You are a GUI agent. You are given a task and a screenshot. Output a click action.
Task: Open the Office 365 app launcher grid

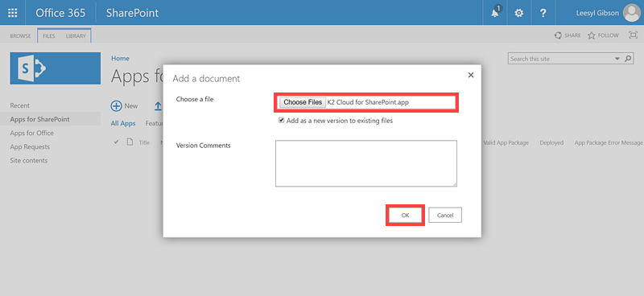pyautogui.click(x=13, y=13)
